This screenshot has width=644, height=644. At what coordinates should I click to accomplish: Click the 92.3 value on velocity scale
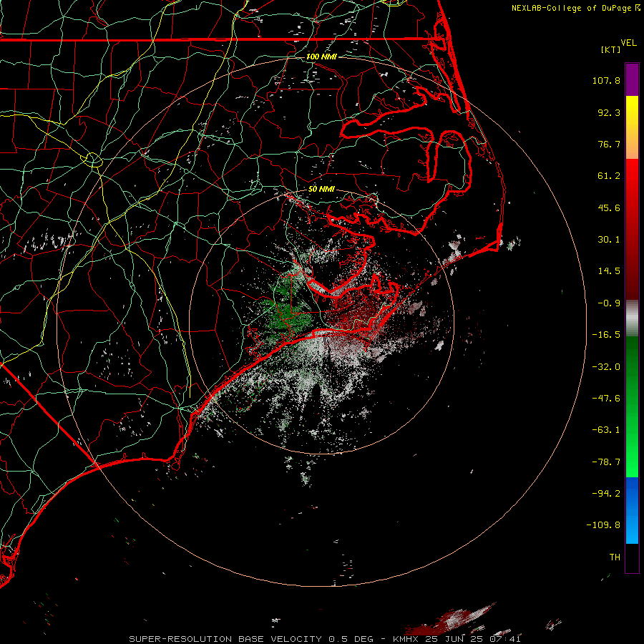coord(609,112)
